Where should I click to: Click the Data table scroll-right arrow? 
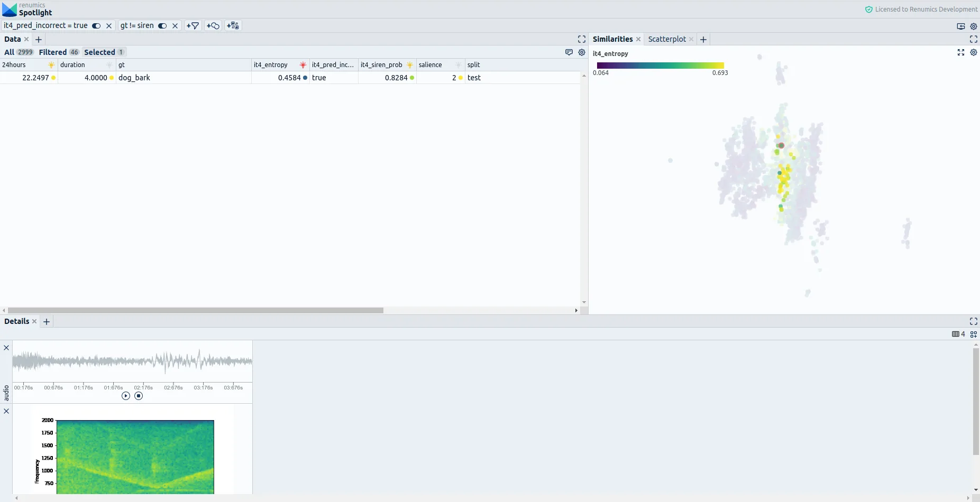(576, 310)
